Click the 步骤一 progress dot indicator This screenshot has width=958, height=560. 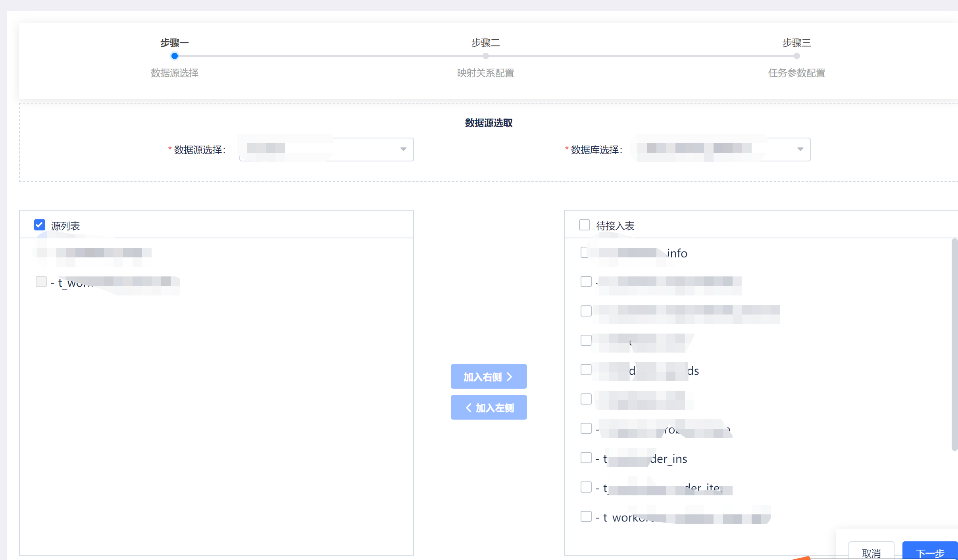point(174,56)
